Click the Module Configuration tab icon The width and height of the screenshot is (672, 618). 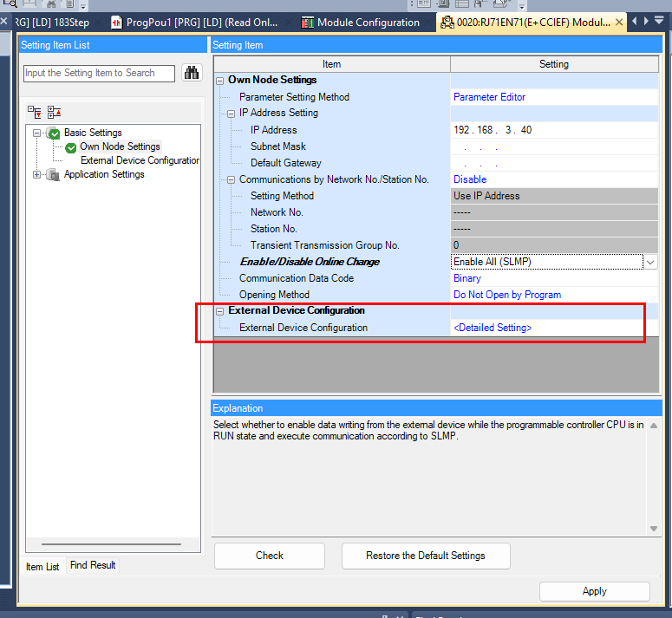[307, 23]
